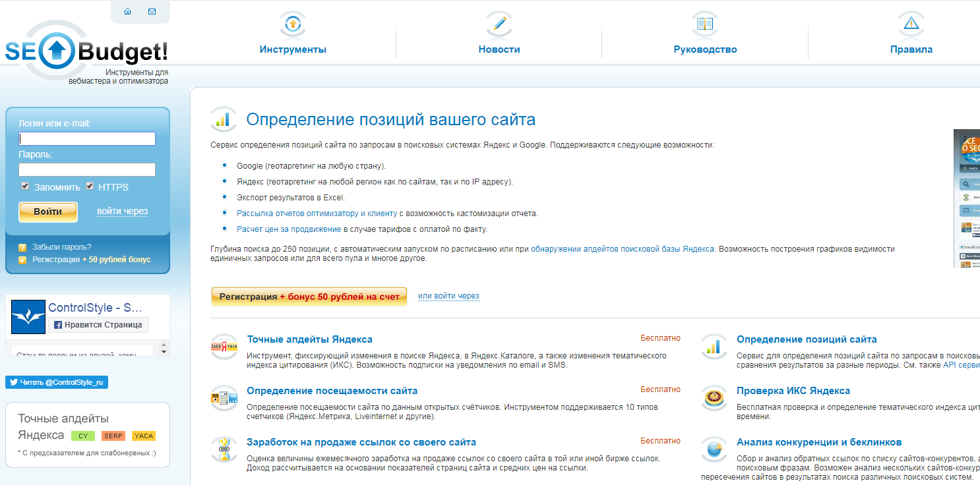The height and width of the screenshot is (485, 980).
Task: Click the Руководство book icon
Action: click(x=705, y=24)
